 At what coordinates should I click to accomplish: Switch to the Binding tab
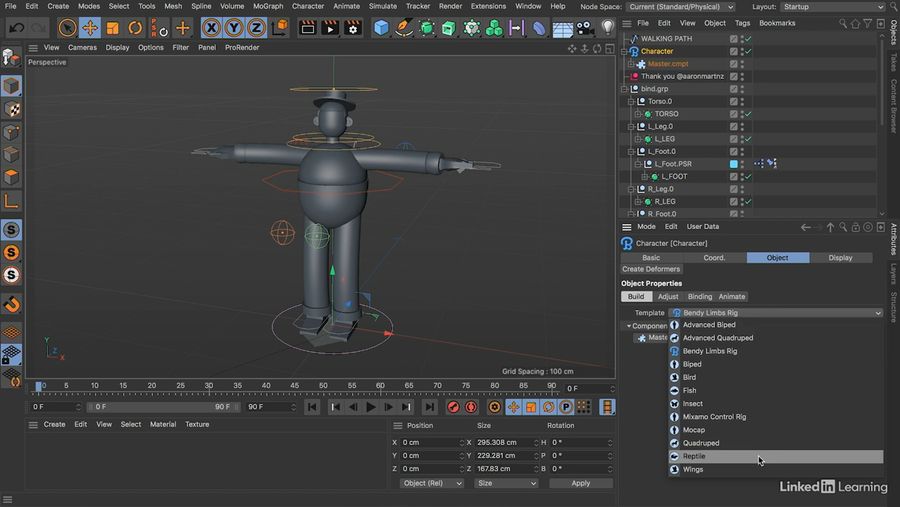(700, 297)
